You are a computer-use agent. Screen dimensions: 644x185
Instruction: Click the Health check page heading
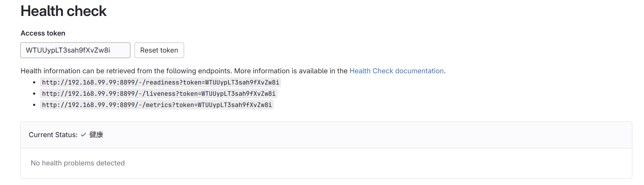[64, 11]
